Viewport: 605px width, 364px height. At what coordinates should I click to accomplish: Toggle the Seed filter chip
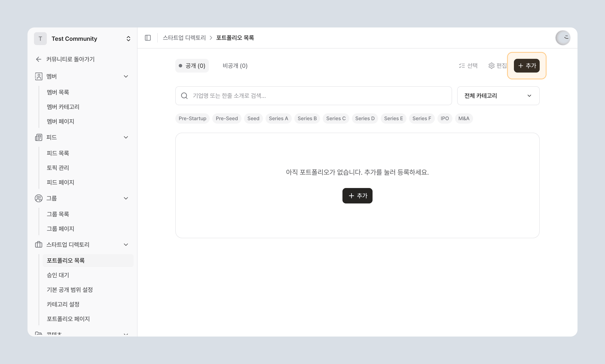pyautogui.click(x=253, y=118)
